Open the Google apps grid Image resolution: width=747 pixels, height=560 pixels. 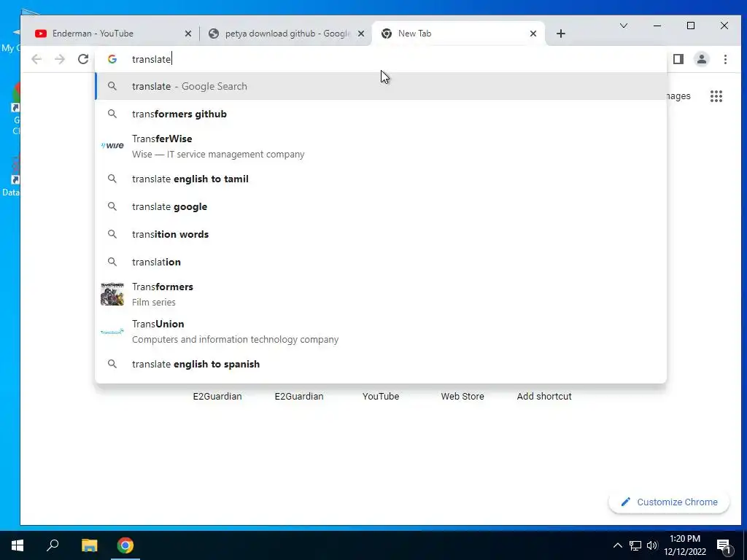pos(716,96)
